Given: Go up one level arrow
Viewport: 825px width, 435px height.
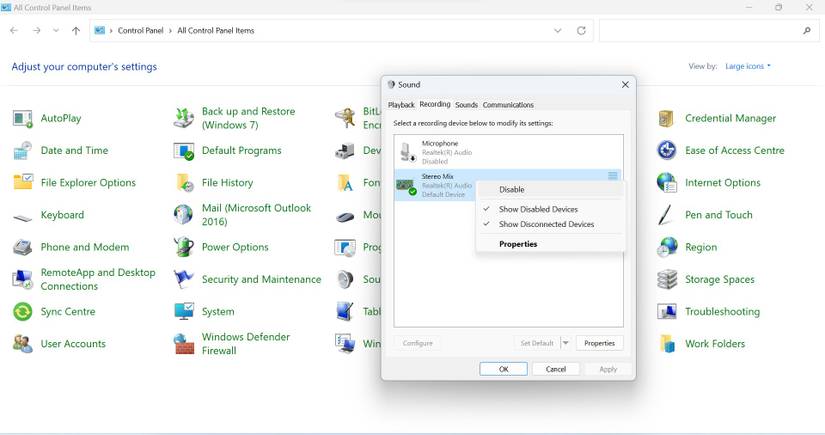Looking at the screenshot, I should click(76, 31).
